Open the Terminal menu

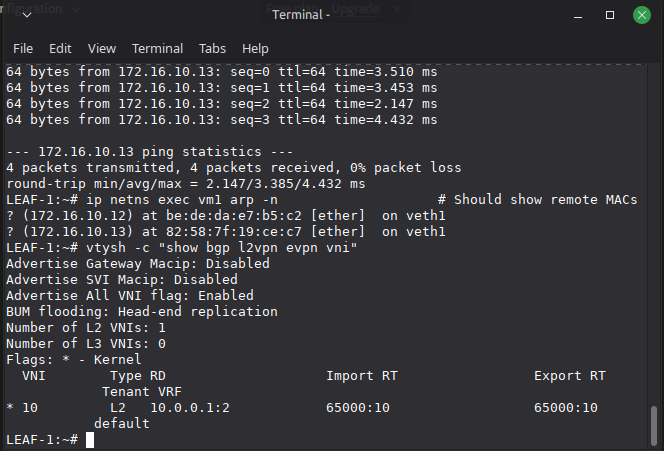pos(158,49)
